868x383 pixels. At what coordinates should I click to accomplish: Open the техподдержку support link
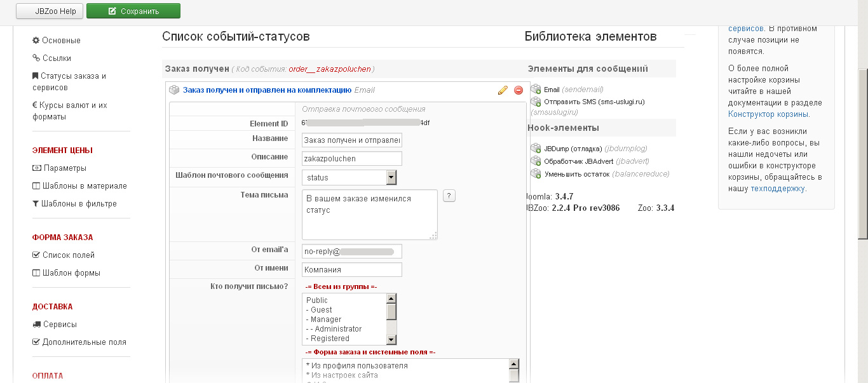(778, 189)
